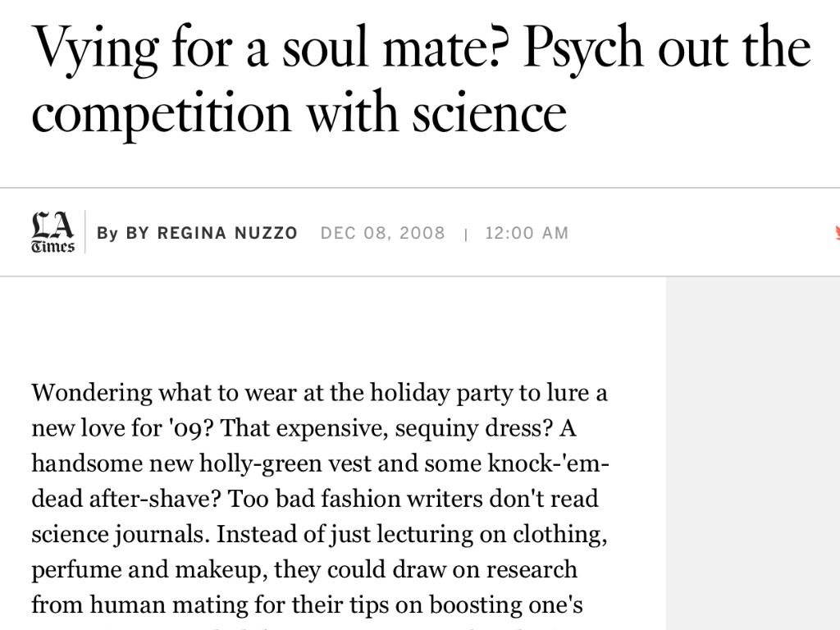Viewport: 840px width, 630px height.
Task: Click the 12:00 AM timestamp
Action: point(527,233)
